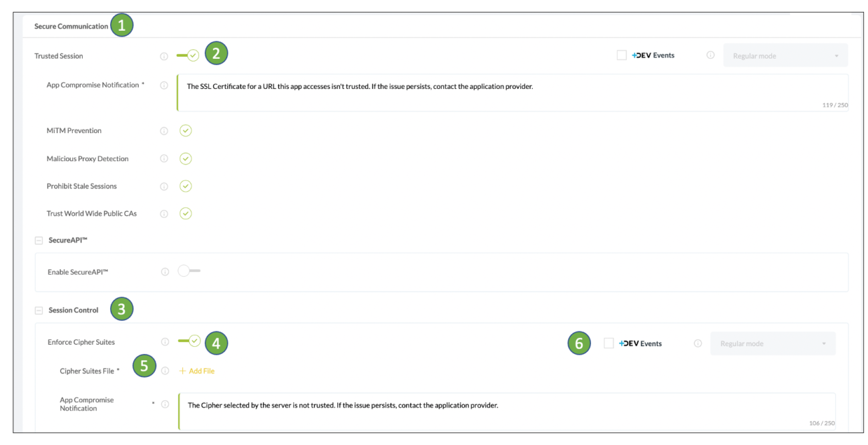Click info icon next to Enforce Cipher Suites

(165, 342)
